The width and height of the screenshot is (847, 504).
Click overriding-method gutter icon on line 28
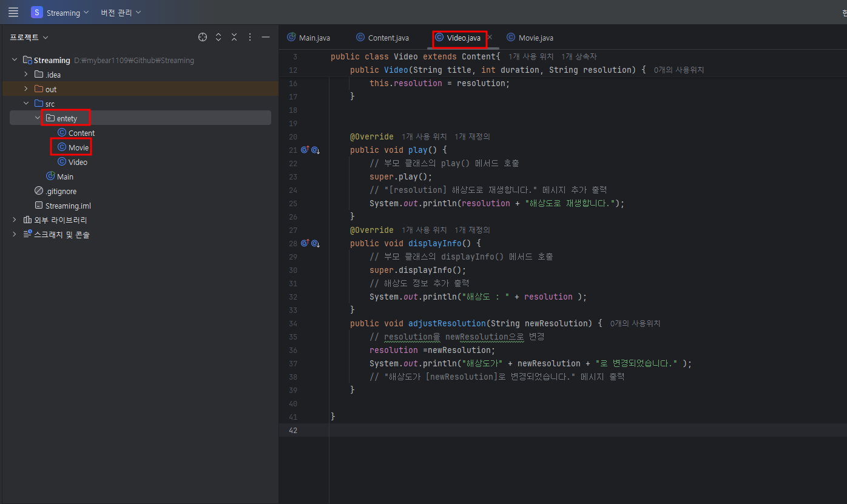coord(305,243)
